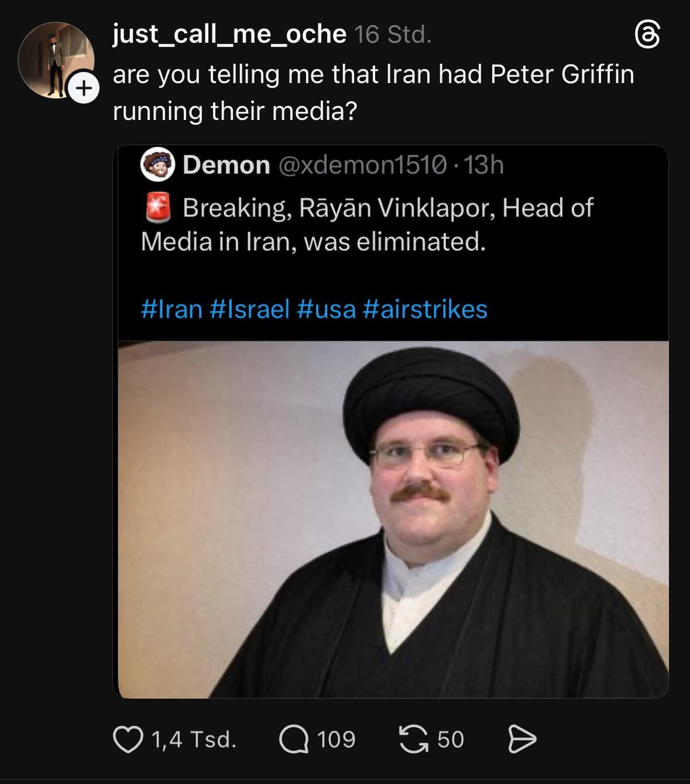Click the Demon account avatar
The width and height of the screenshot is (690, 784).
pyautogui.click(x=158, y=164)
